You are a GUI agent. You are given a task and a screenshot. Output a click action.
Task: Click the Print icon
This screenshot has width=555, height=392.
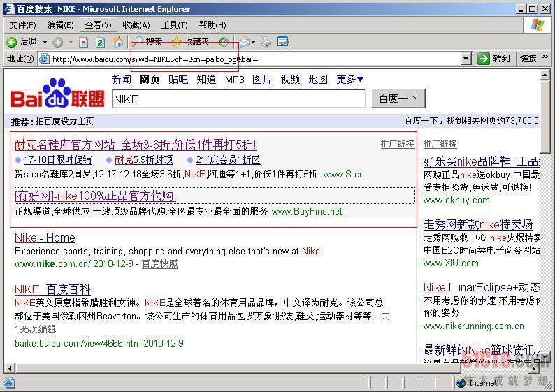coord(266,42)
